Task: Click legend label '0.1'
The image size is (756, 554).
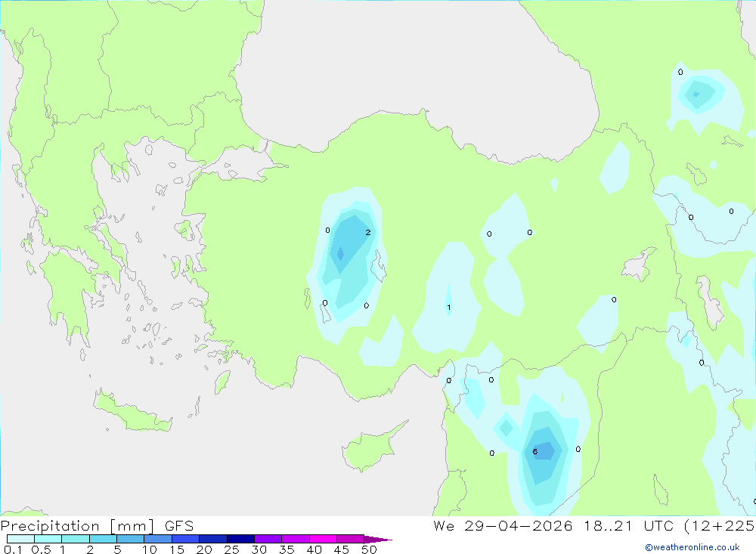Action: 13,549
